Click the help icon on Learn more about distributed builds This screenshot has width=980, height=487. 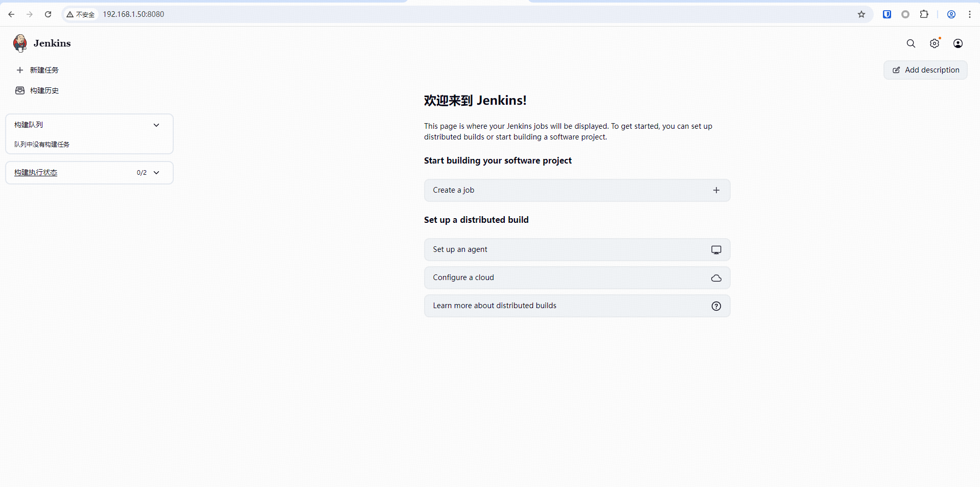[716, 306]
